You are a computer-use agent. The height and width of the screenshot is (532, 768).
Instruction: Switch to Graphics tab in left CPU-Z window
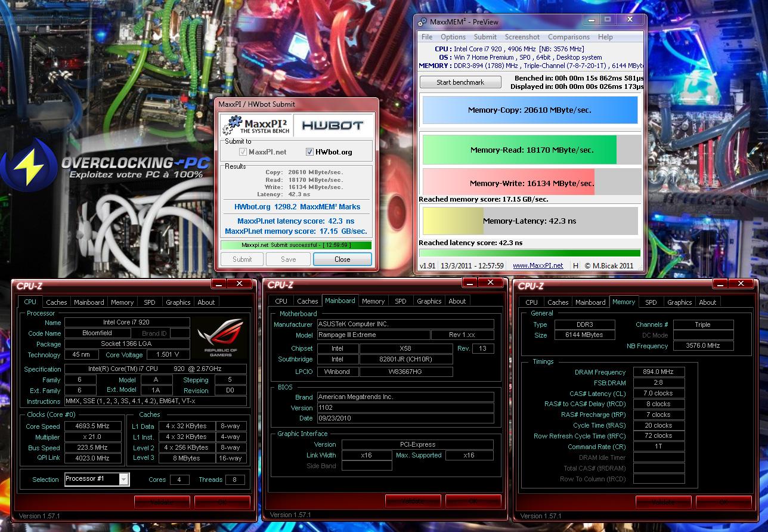pyautogui.click(x=178, y=302)
